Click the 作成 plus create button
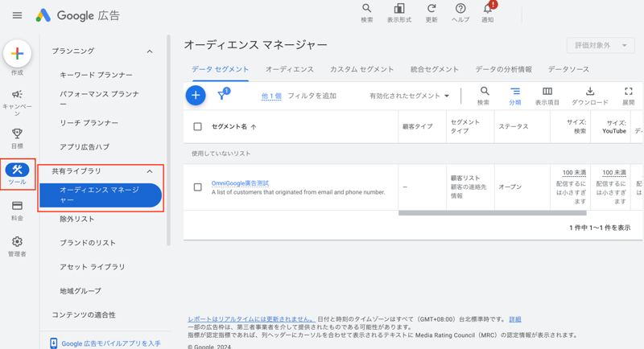Viewport: 644px width, 349px height. point(17,54)
